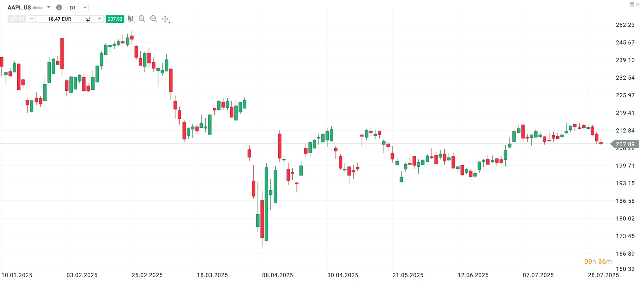Decrease trade volume with the minus button

[32, 19]
